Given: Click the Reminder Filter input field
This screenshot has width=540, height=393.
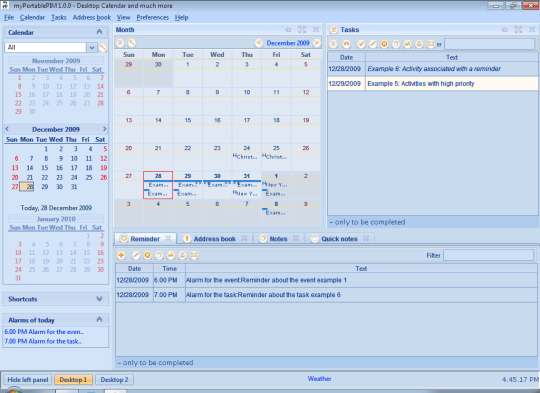Looking at the screenshot, I should point(488,255).
